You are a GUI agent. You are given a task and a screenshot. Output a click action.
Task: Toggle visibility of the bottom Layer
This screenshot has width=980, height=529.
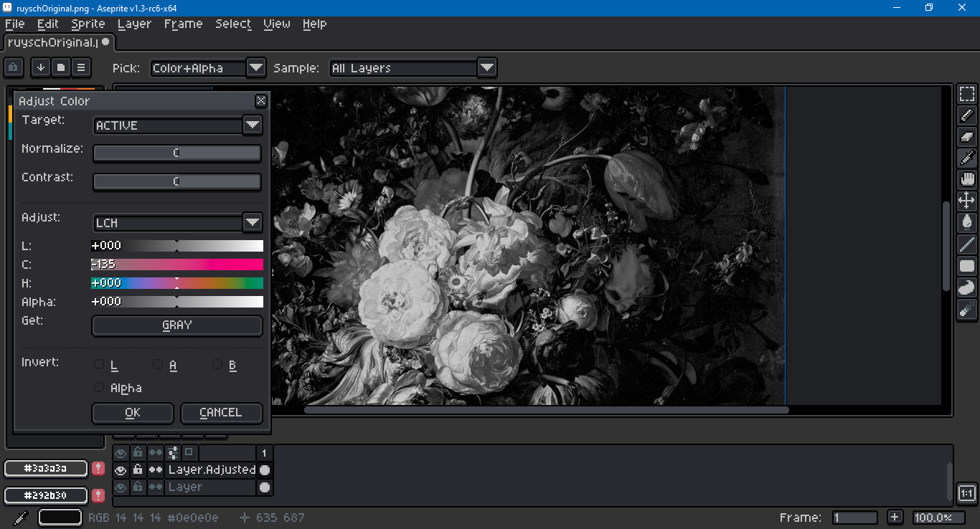121,487
